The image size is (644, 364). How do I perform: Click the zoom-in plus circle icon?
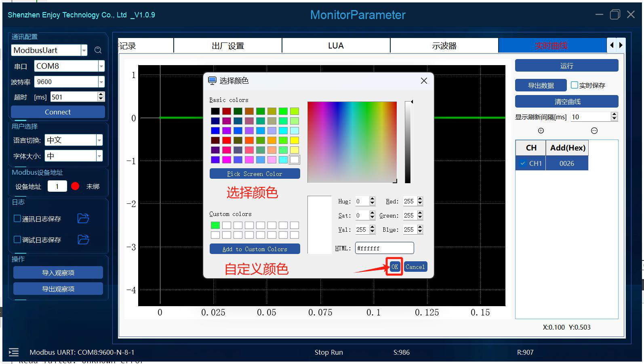(541, 131)
